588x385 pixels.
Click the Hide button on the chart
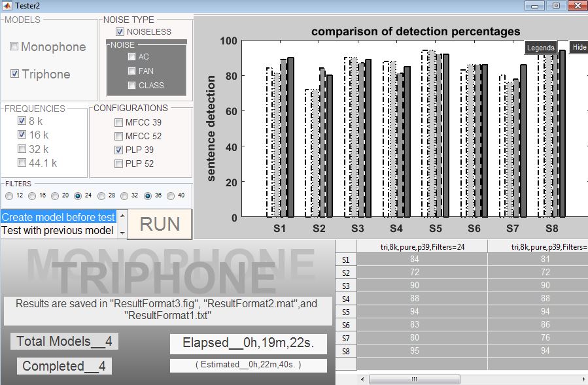click(x=579, y=47)
